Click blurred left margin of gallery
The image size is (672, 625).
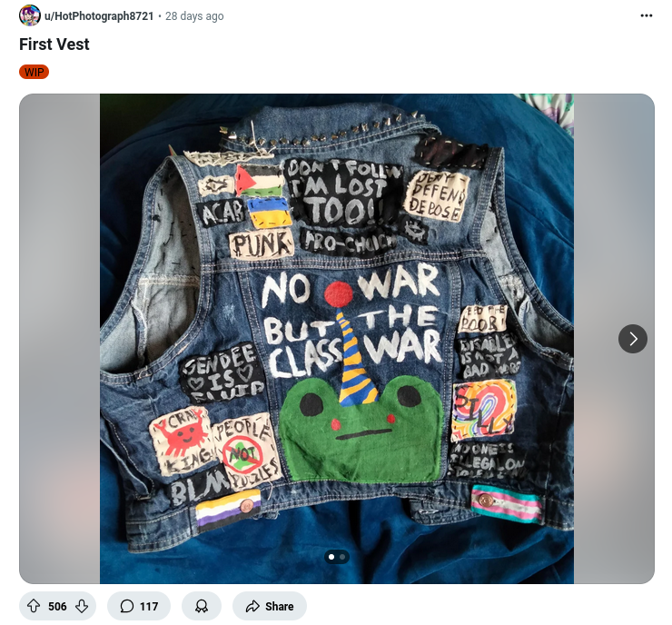(60, 339)
